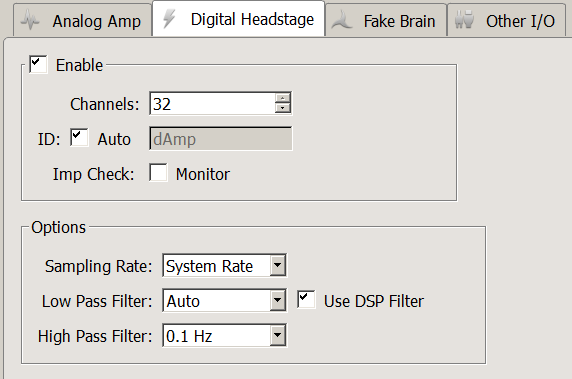This screenshot has width=572, height=379.
Task: Click the High Pass Filter: label
Action: tap(95, 336)
